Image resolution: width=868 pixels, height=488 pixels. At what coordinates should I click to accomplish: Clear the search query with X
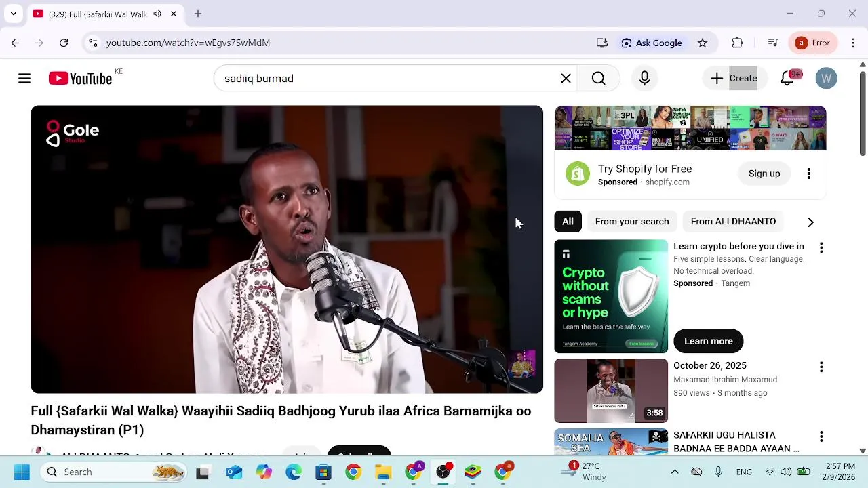pos(566,79)
